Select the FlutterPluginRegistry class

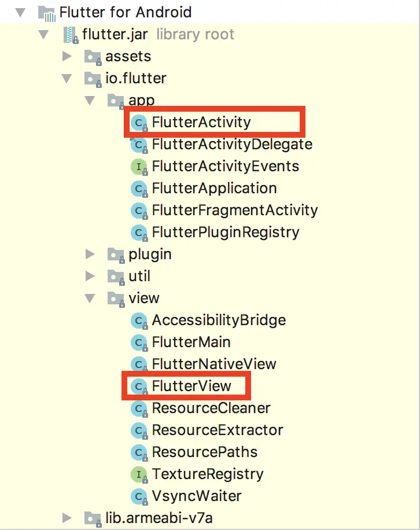[226, 233]
